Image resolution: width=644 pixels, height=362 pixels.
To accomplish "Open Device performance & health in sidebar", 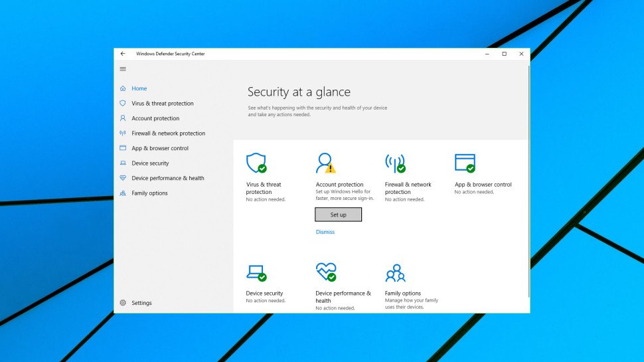I will [x=167, y=178].
